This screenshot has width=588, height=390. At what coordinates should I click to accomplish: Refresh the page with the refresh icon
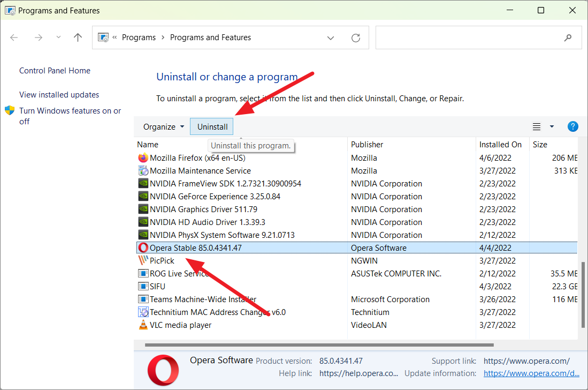coord(355,37)
